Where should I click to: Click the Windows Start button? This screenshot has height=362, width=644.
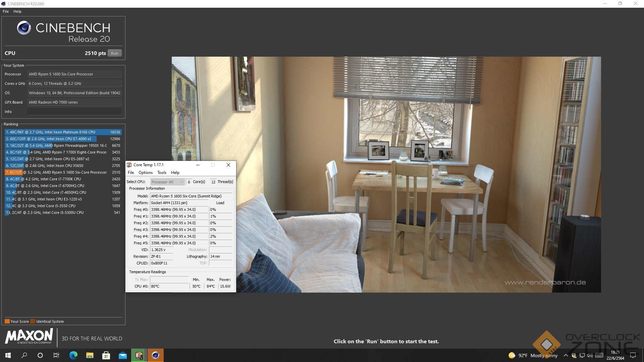click(x=8, y=355)
